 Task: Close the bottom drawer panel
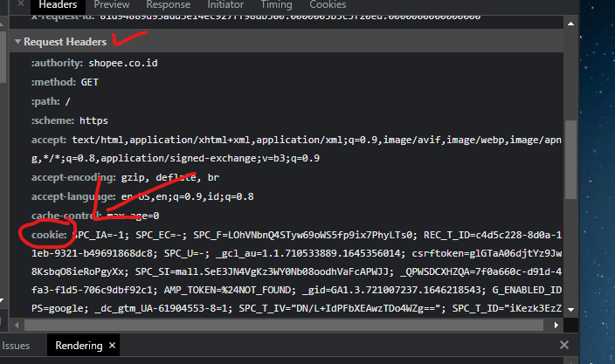[564, 345]
